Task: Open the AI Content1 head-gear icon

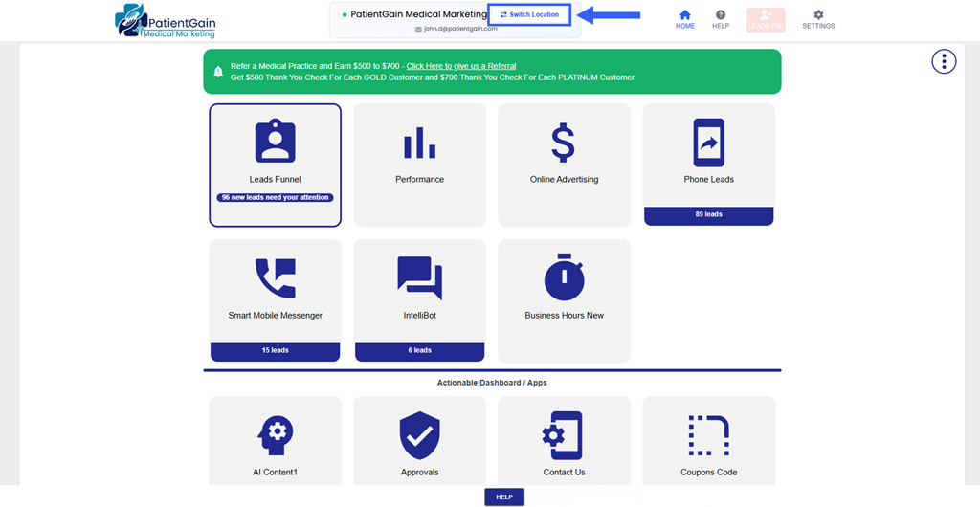Action: [275, 434]
